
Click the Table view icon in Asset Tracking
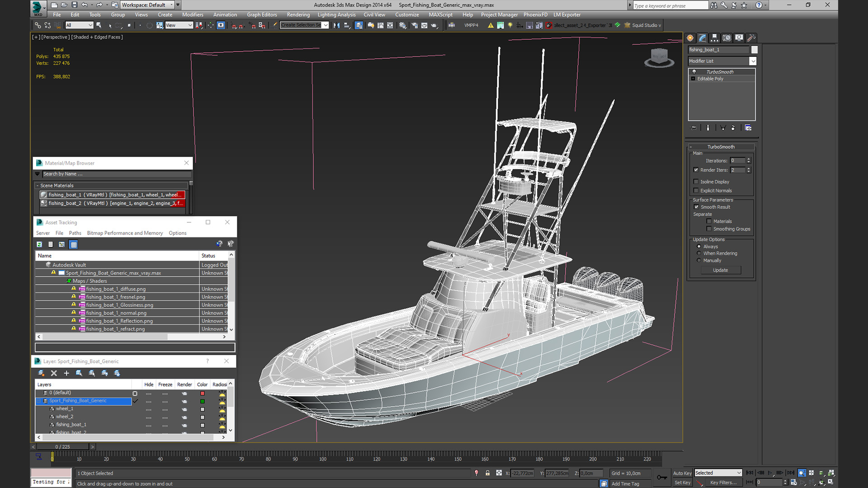coord(74,244)
